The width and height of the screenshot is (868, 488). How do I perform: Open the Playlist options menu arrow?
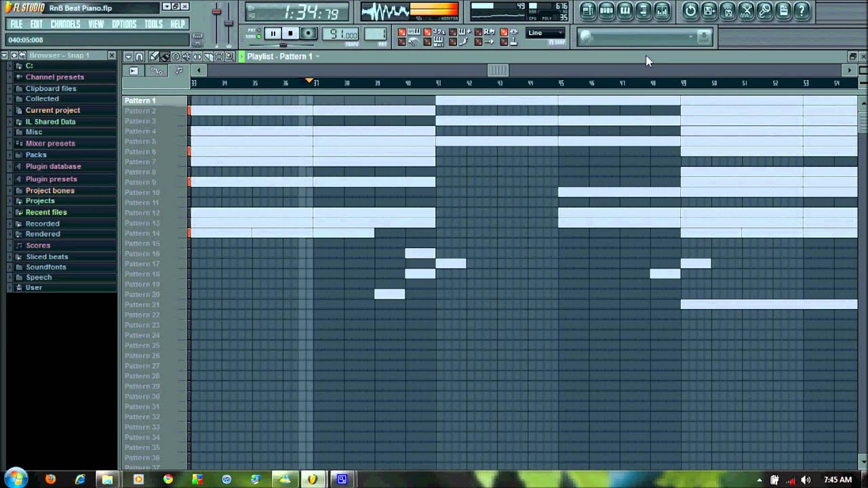pos(129,56)
